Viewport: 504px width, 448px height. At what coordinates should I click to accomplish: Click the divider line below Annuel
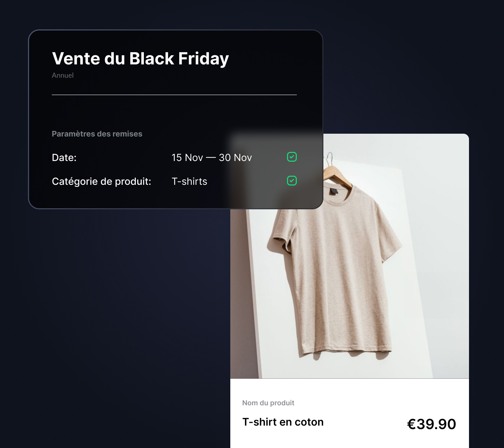174,95
